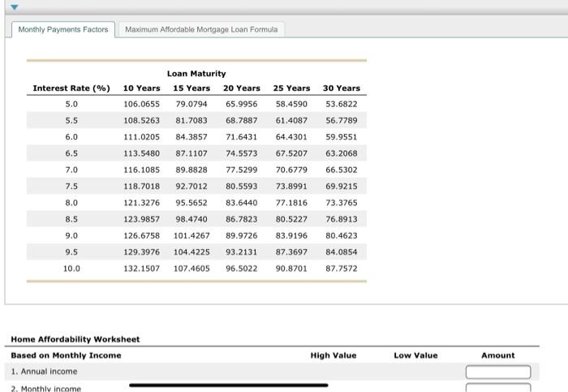Click the 9.0 interest rate row label
This screenshot has height=392, width=568.
click(71, 235)
